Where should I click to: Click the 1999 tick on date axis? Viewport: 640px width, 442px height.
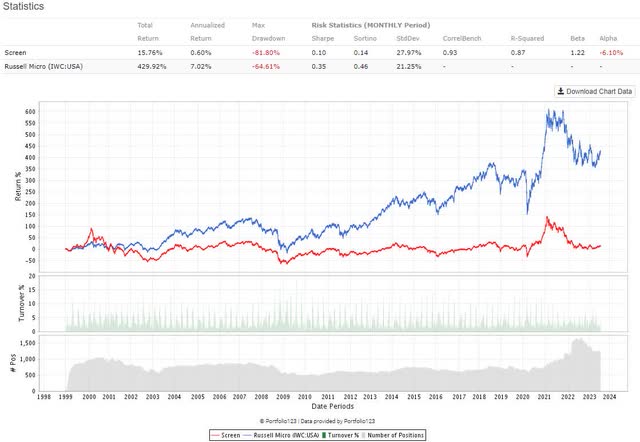tap(66, 397)
